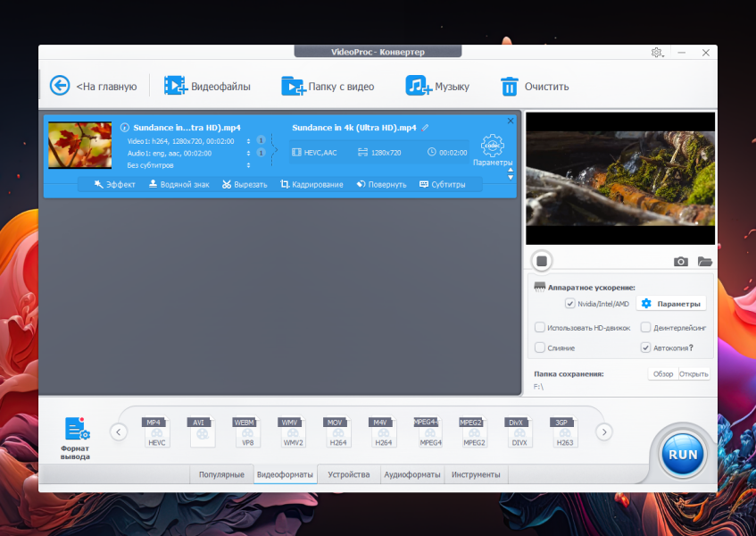Open the Кадрирование crop tool

pyautogui.click(x=312, y=184)
